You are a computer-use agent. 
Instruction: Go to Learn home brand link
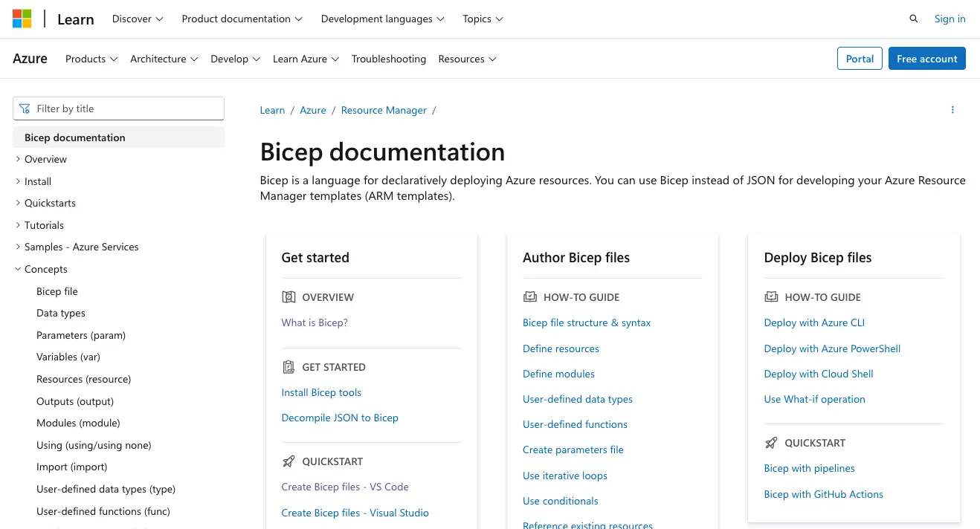(76, 19)
